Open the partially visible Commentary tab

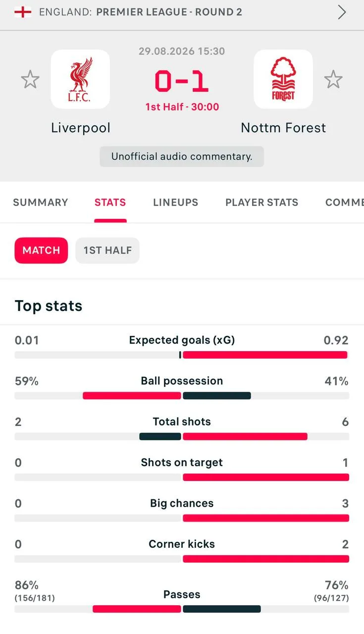click(x=344, y=202)
